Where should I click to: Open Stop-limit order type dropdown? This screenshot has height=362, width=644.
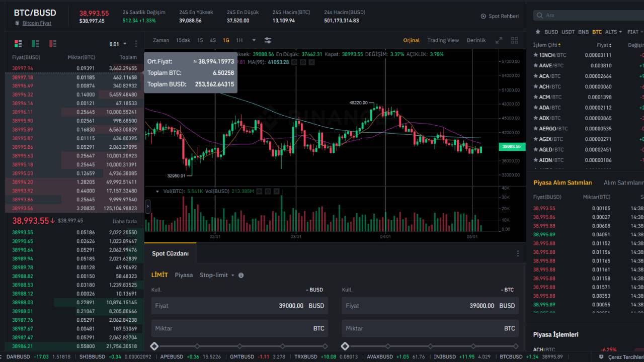217,275
